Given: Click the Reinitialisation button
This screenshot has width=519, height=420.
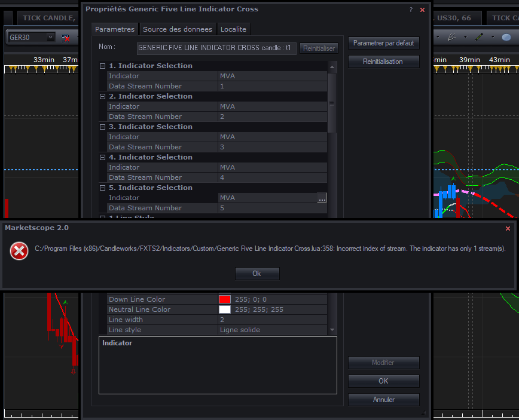Looking at the screenshot, I should [x=384, y=62].
